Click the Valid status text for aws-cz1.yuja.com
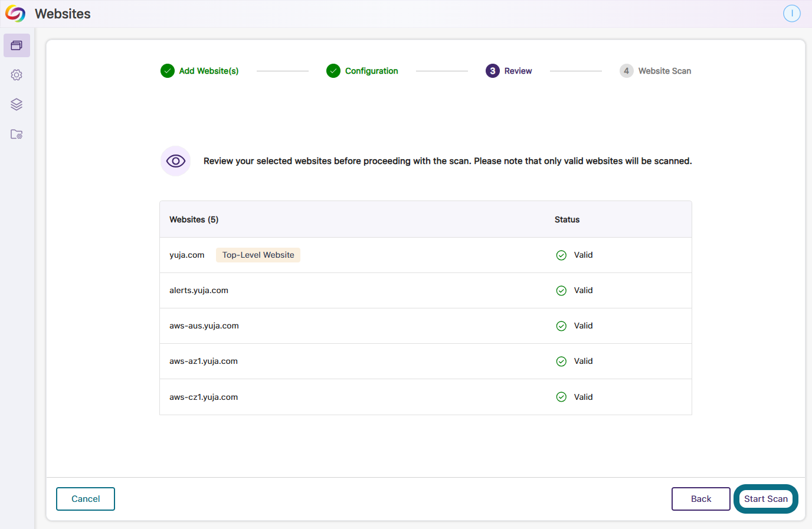The height and width of the screenshot is (529, 812). [583, 397]
